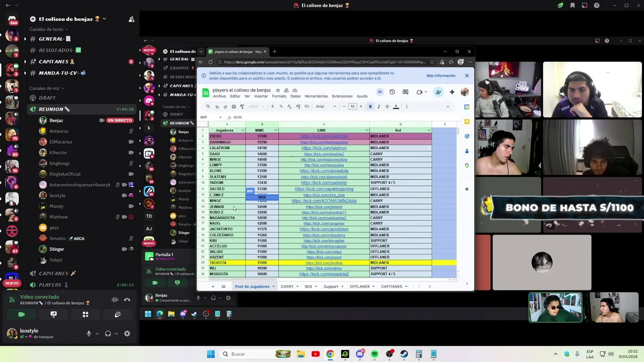Click the print icon in Sheets toolbar
Viewport: 644px width, 362px height.
coord(233,107)
